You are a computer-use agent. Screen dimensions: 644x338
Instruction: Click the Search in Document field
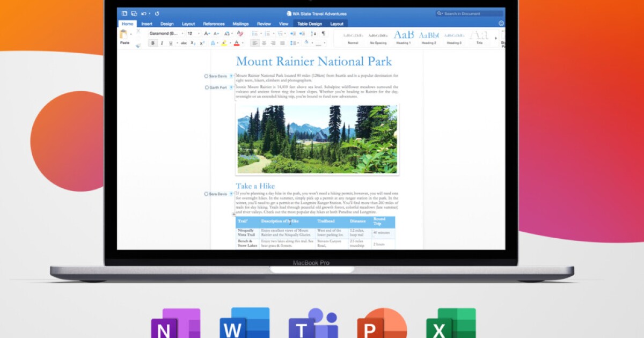(x=469, y=13)
